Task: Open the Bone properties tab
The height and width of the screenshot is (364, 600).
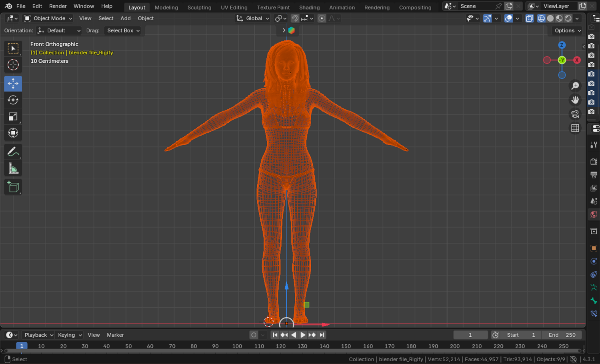Action: click(594, 301)
